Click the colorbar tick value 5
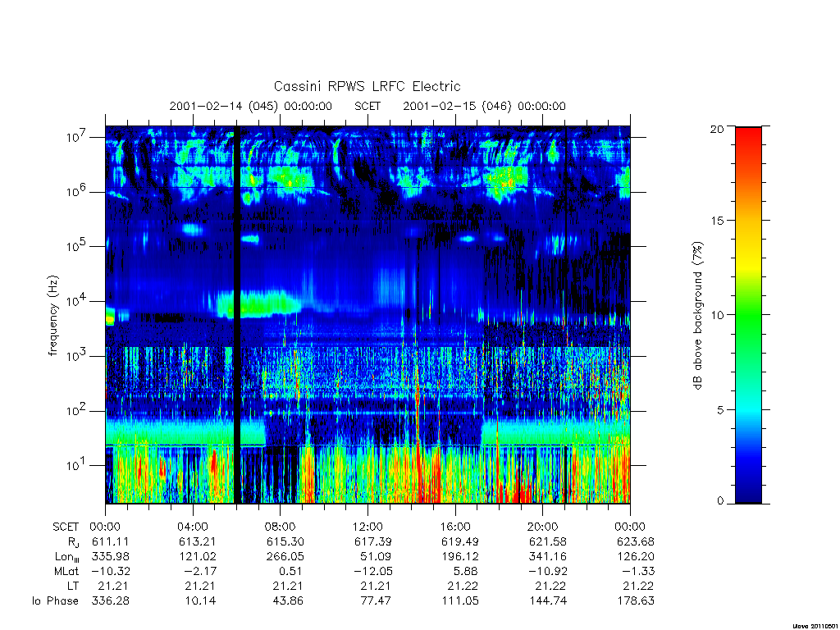The width and height of the screenshot is (840, 630). pyautogui.click(x=720, y=410)
